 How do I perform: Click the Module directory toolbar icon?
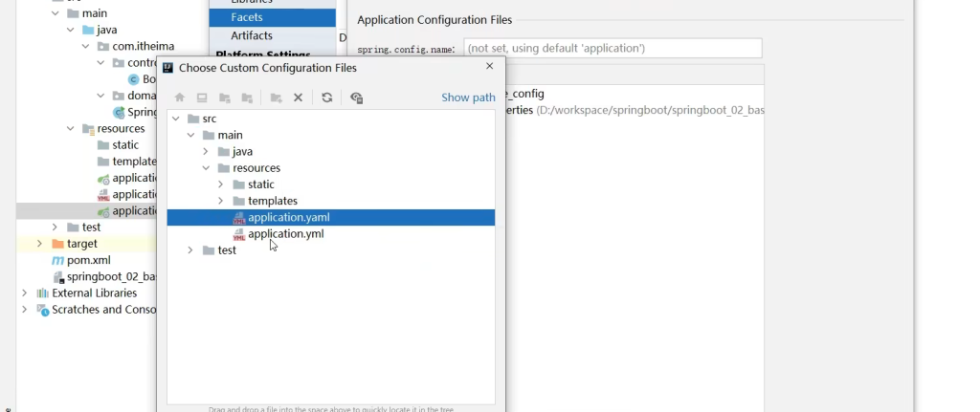pos(248,98)
